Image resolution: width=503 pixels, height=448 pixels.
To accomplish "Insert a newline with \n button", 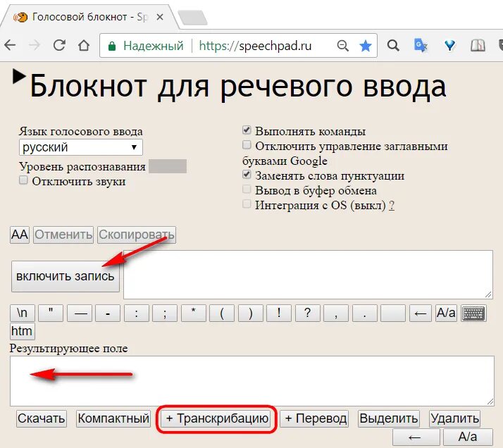I will [22, 313].
